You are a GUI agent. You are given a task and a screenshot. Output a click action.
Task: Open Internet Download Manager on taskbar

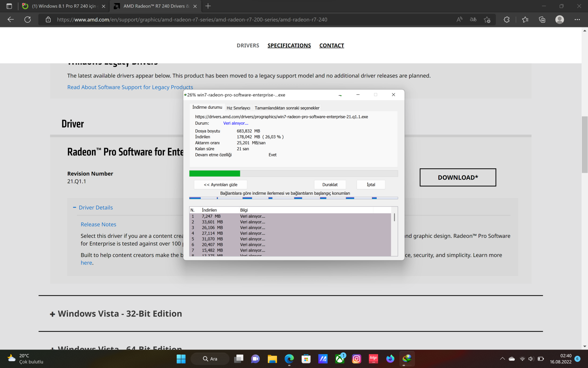[x=407, y=359]
